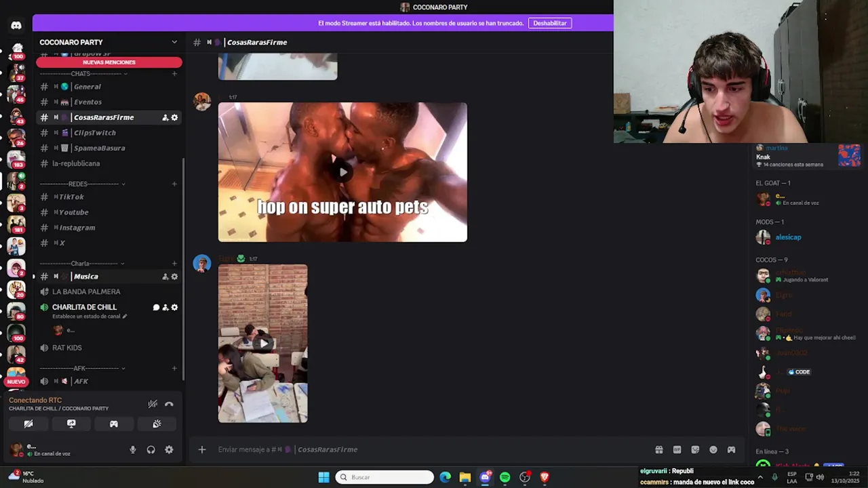Disconnect from the voice channel

coord(169,404)
